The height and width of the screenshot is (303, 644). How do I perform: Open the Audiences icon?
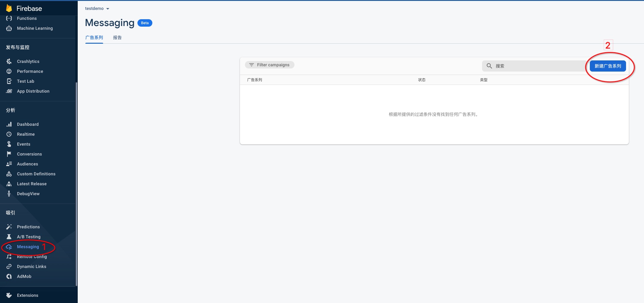9,164
